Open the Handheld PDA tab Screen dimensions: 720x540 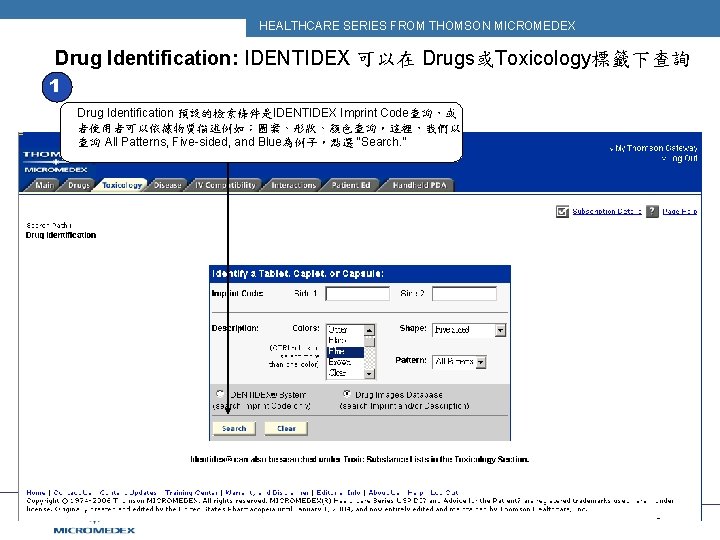419,185
